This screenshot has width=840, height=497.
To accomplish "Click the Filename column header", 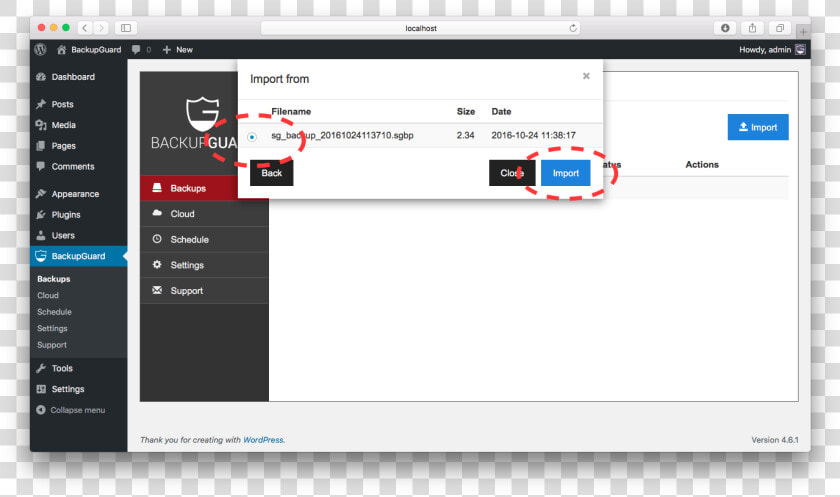I will click(x=291, y=111).
